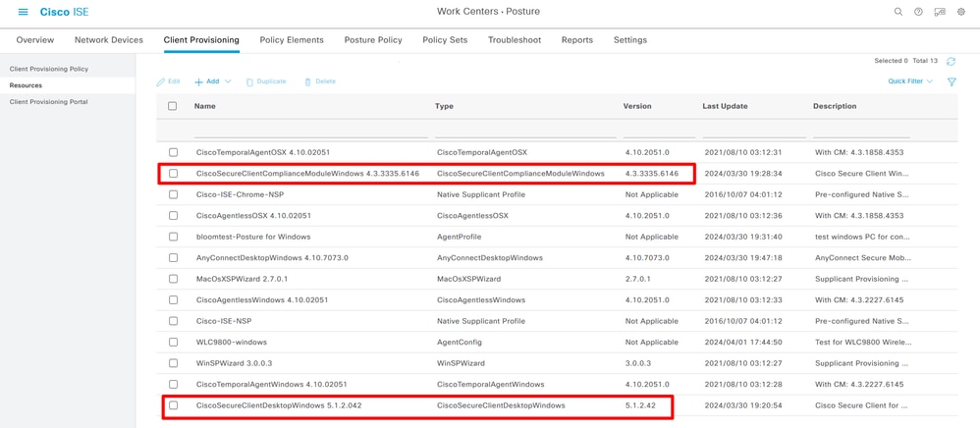Sort by the Name column header
This screenshot has height=428, width=980.
205,106
